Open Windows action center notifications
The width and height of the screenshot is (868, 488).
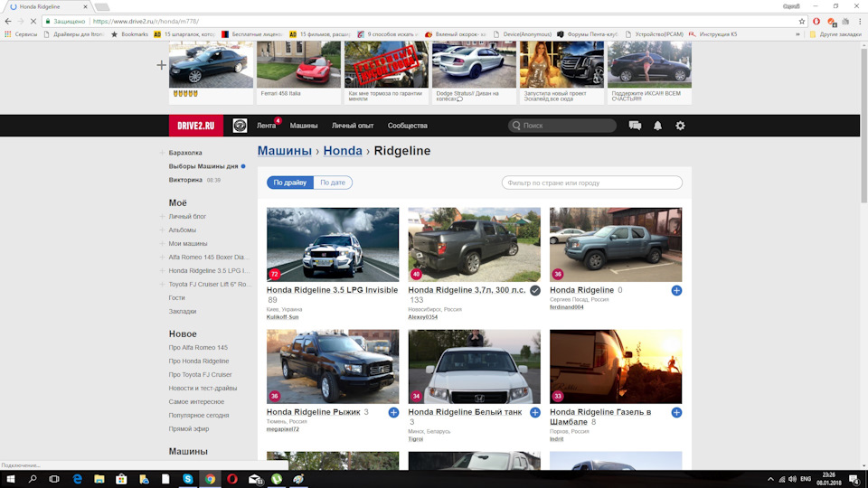pos(854,479)
